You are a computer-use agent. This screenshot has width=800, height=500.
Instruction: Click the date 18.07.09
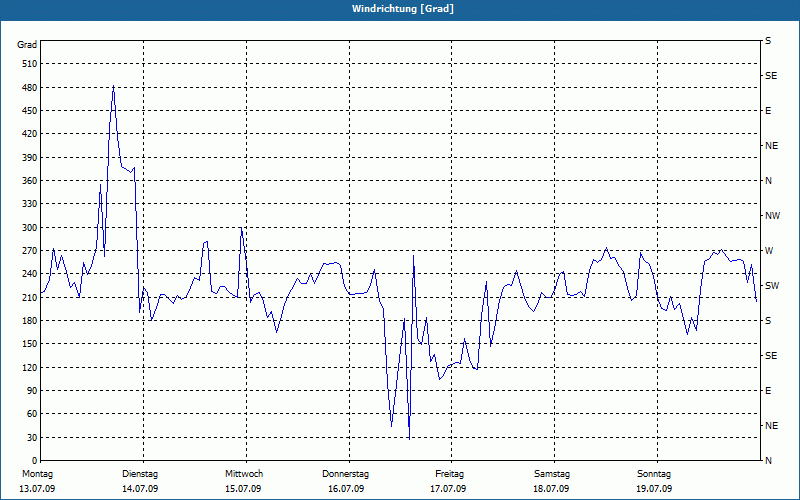click(x=551, y=489)
